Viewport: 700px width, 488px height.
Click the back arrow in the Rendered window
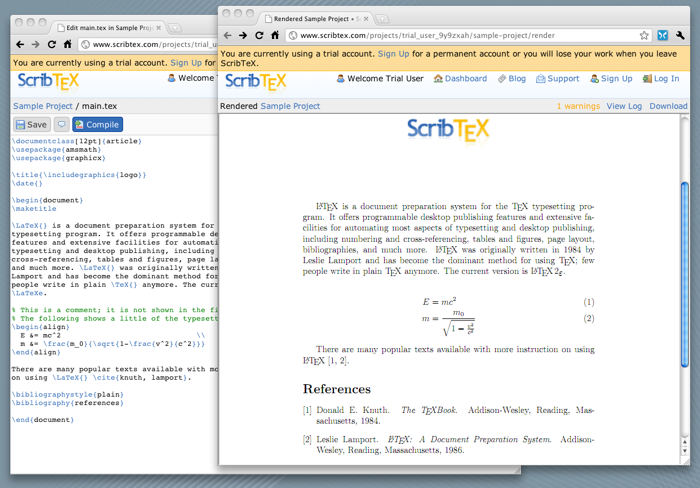[x=228, y=35]
